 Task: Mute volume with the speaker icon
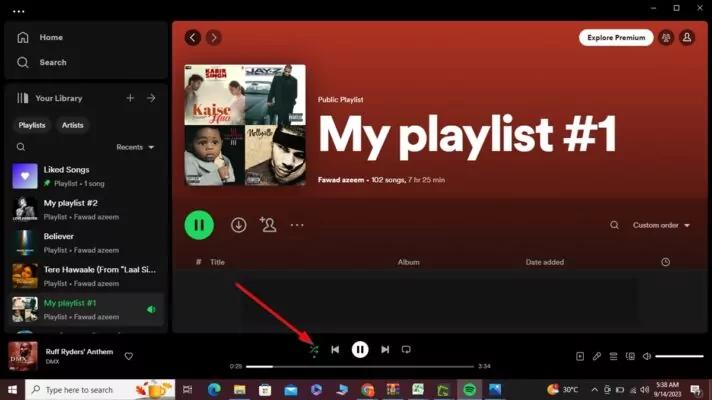click(647, 356)
